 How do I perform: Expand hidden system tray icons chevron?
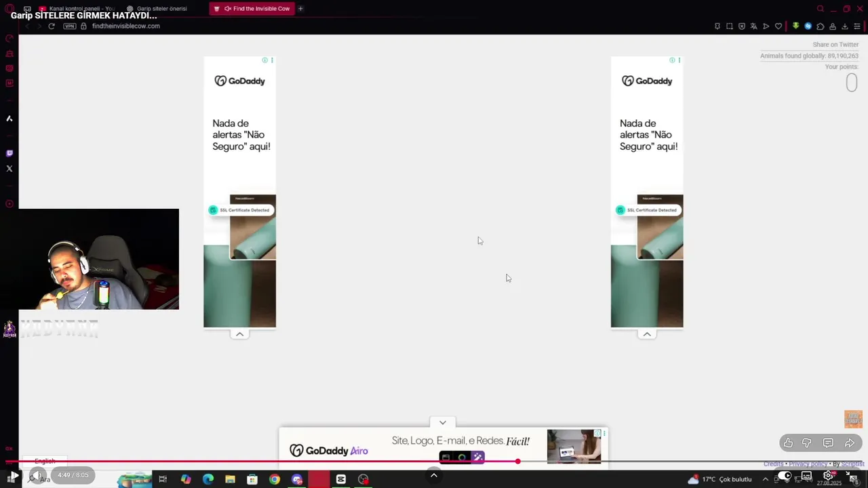[766, 479]
